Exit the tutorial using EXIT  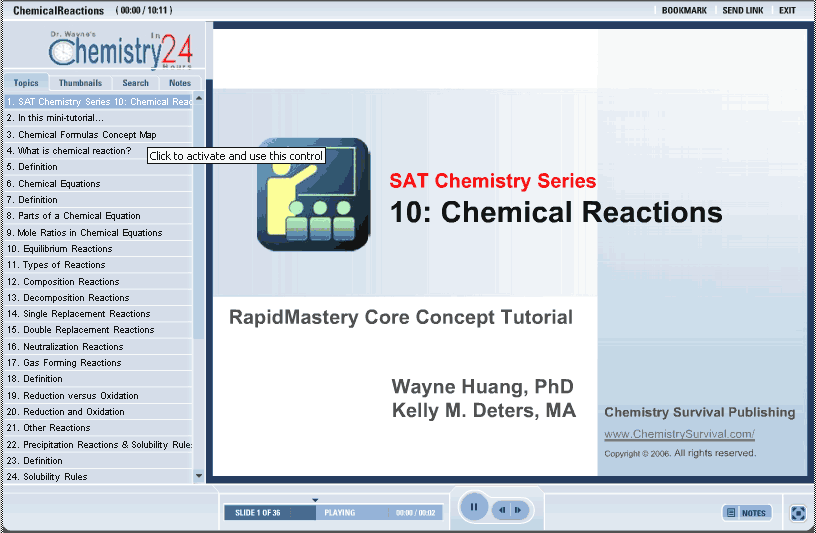click(787, 10)
